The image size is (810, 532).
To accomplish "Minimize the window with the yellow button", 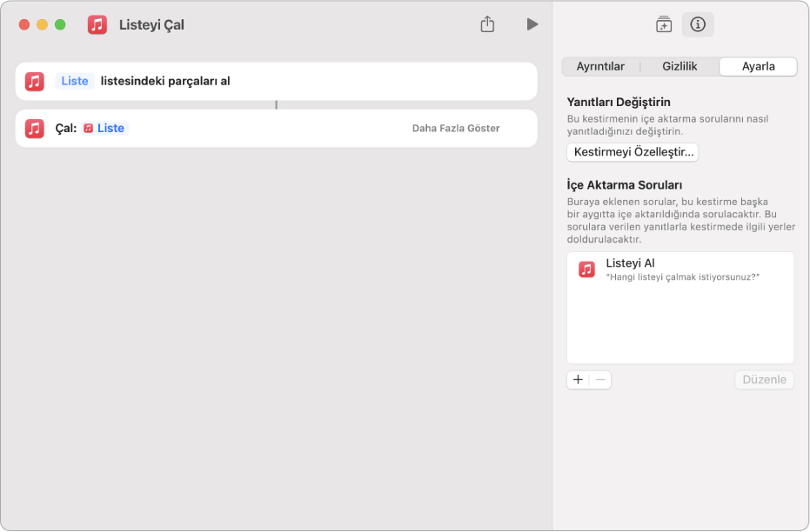I will [43, 24].
